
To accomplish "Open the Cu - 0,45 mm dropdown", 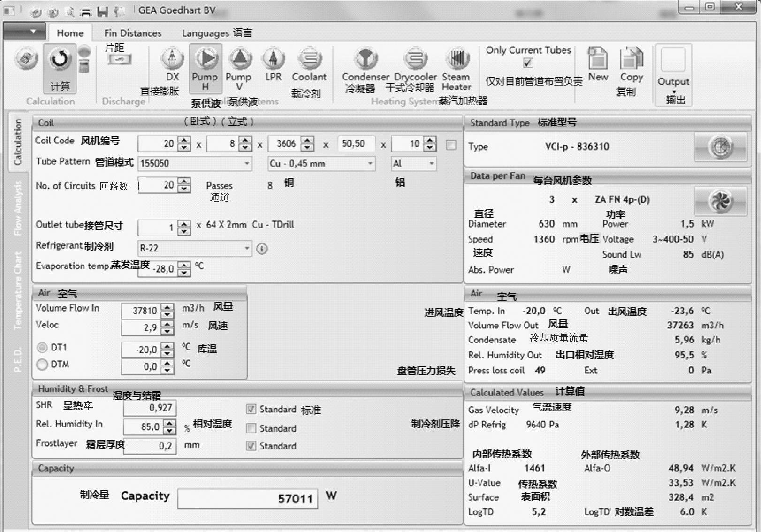I will click(x=370, y=163).
